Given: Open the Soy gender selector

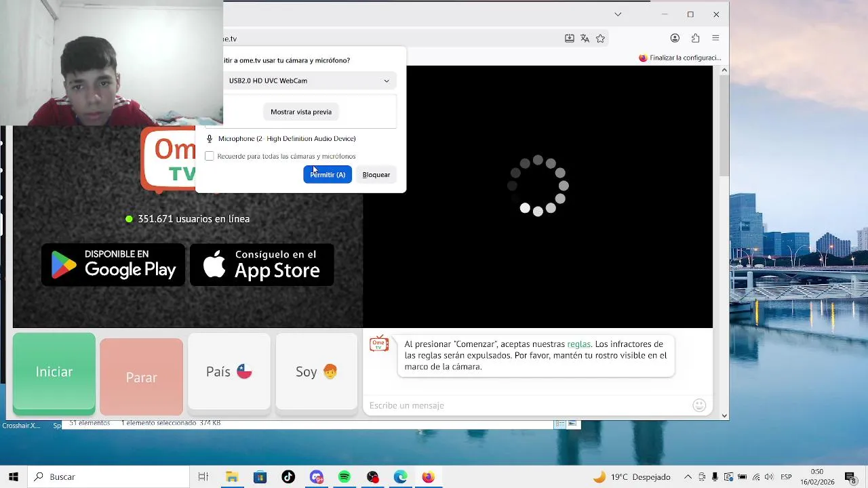Looking at the screenshot, I should coord(317,371).
